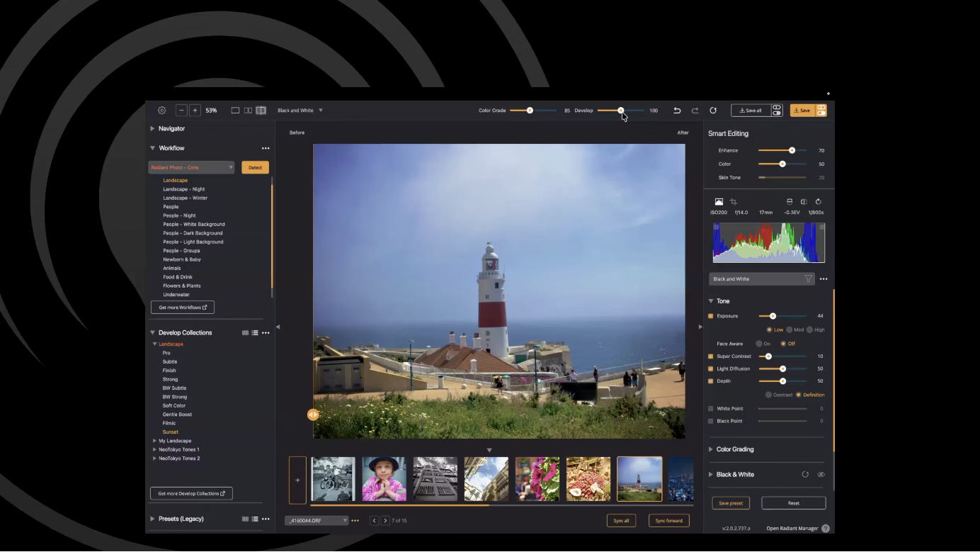
Task: Select the crop tool icon
Action: pos(734,202)
